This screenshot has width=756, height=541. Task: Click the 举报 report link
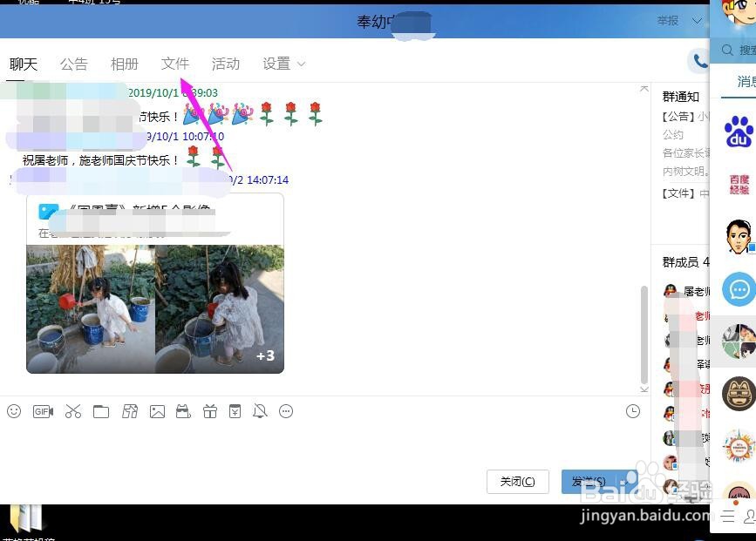tap(668, 21)
